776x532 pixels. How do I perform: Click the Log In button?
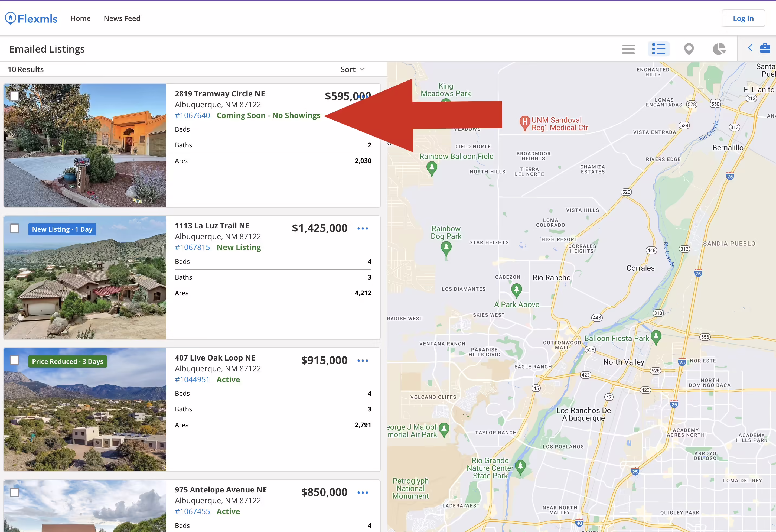pos(743,18)
